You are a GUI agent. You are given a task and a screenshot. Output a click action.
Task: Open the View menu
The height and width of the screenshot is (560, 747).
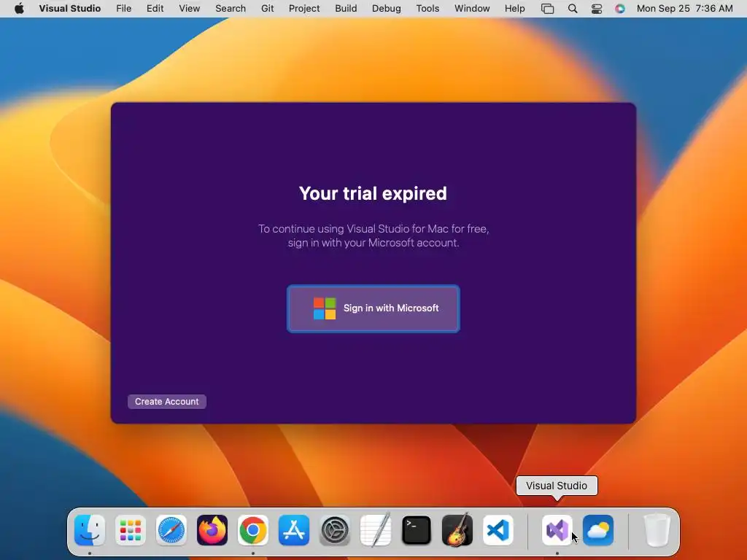189,9
